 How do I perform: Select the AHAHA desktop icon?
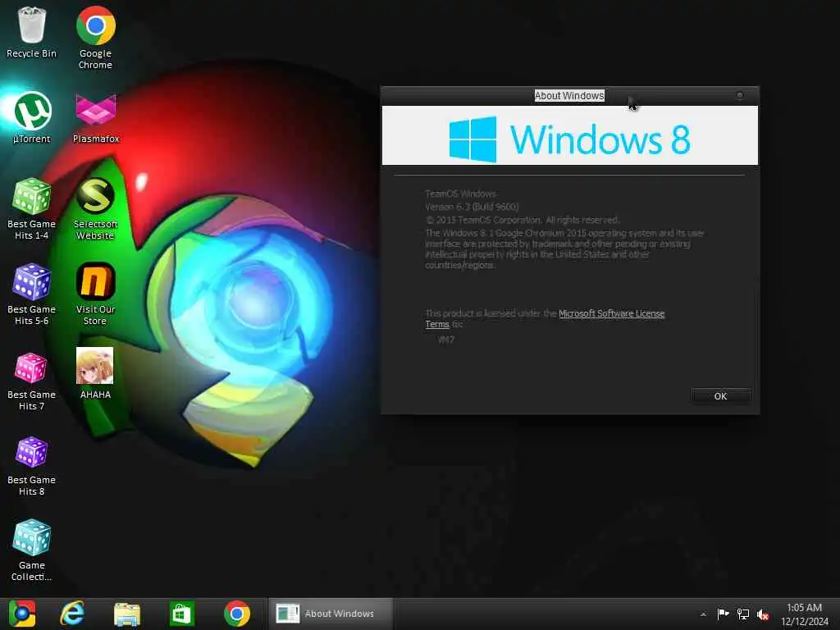95,373
